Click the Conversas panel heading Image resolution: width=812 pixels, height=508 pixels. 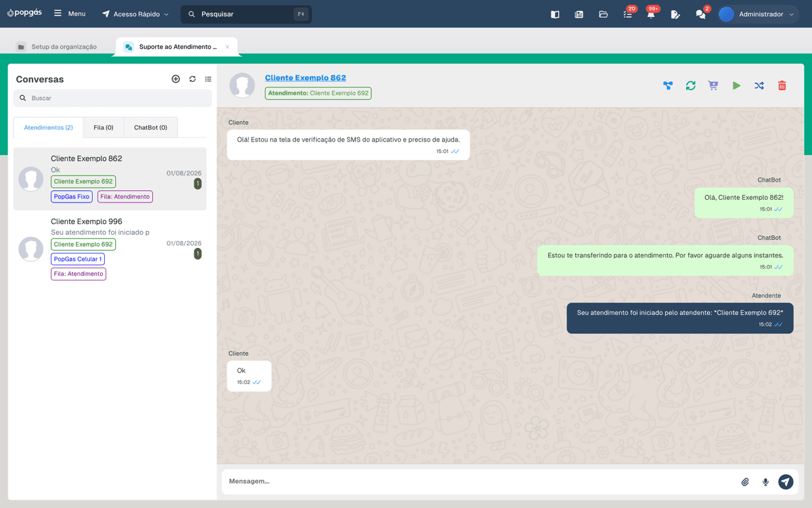pos(40,79)
